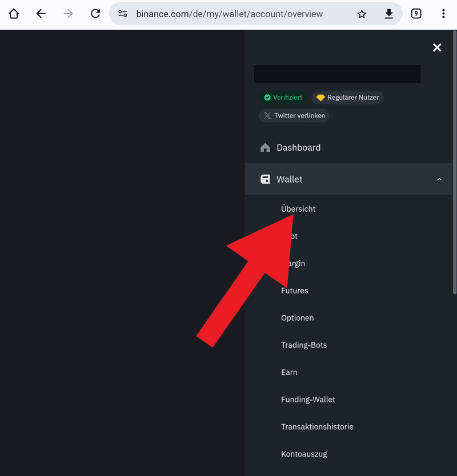Click the browser home icon

point(13,13)
